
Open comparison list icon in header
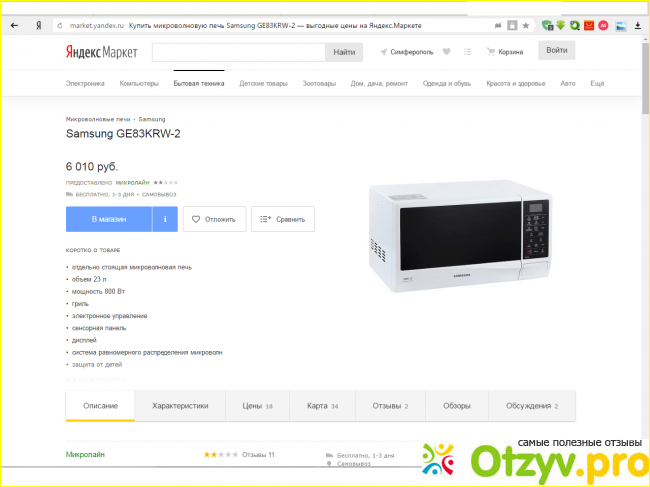click(467, 52)
